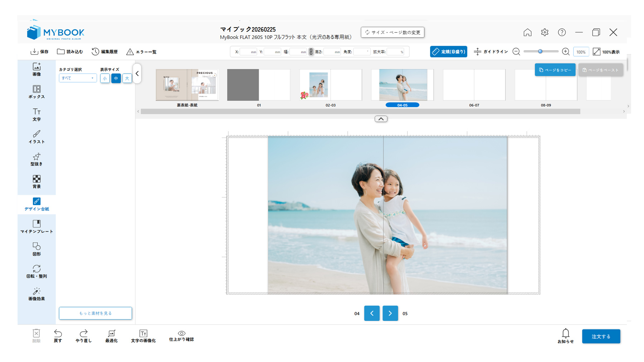
Task: Select 中 (medium) display size
Action: tap(116, 78)
